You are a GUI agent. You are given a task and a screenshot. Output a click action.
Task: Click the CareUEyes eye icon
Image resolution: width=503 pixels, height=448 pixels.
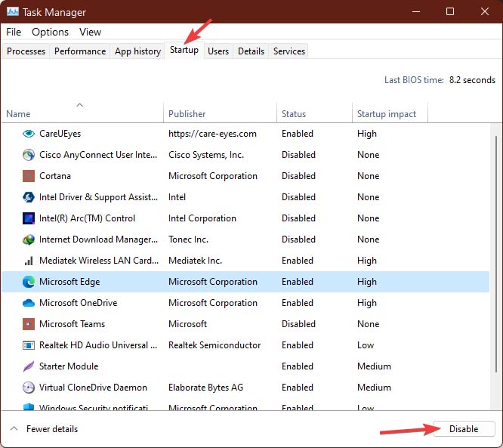(x=29, y=134)
